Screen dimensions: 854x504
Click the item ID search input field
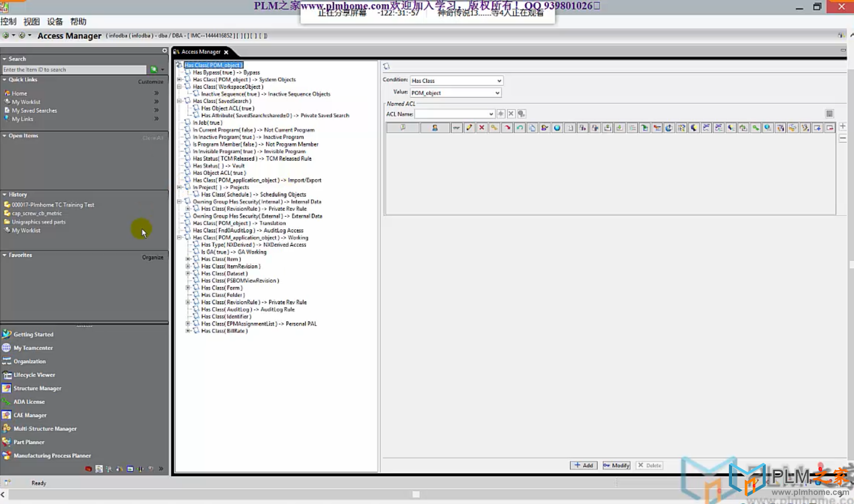tap(74, 70)
